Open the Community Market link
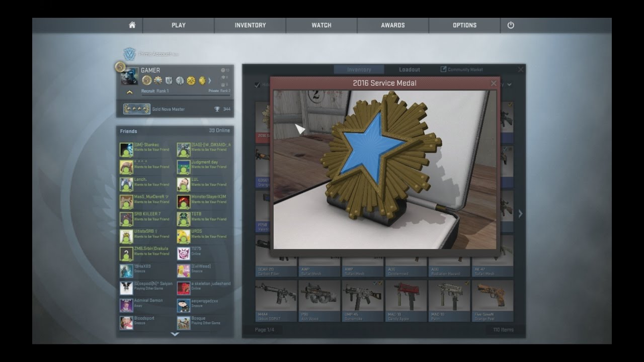Screen dimensions: 644x362 (462, 69)
